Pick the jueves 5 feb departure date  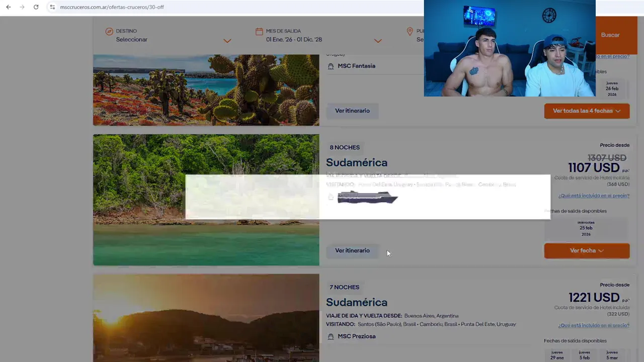point(584,355)
